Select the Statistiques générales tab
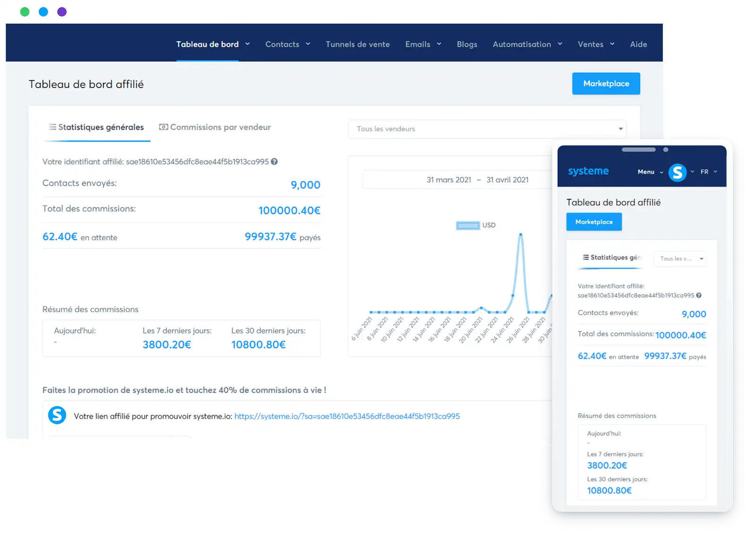Viewport: 756px width, 541px height. click(96, 127)
